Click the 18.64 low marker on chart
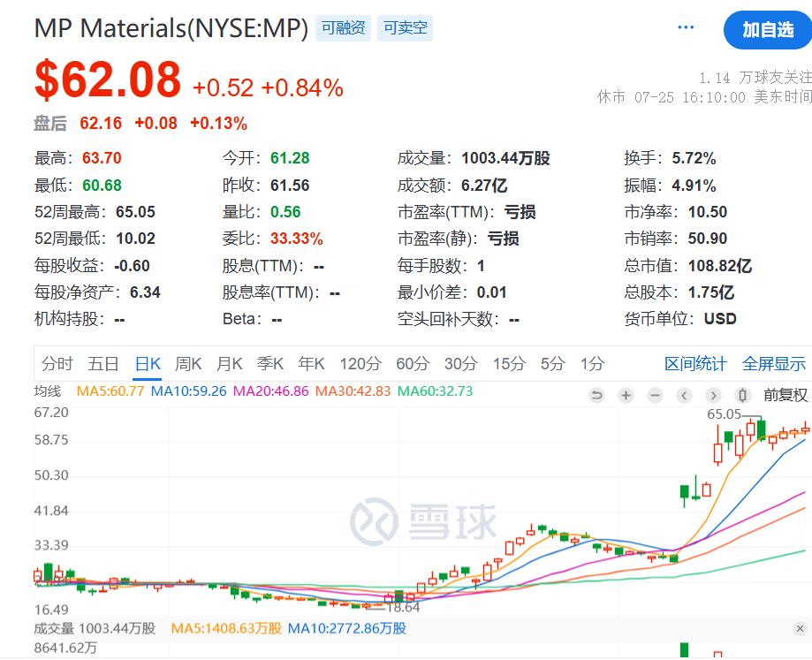The image size is (812, 660). tap(404, 607)
